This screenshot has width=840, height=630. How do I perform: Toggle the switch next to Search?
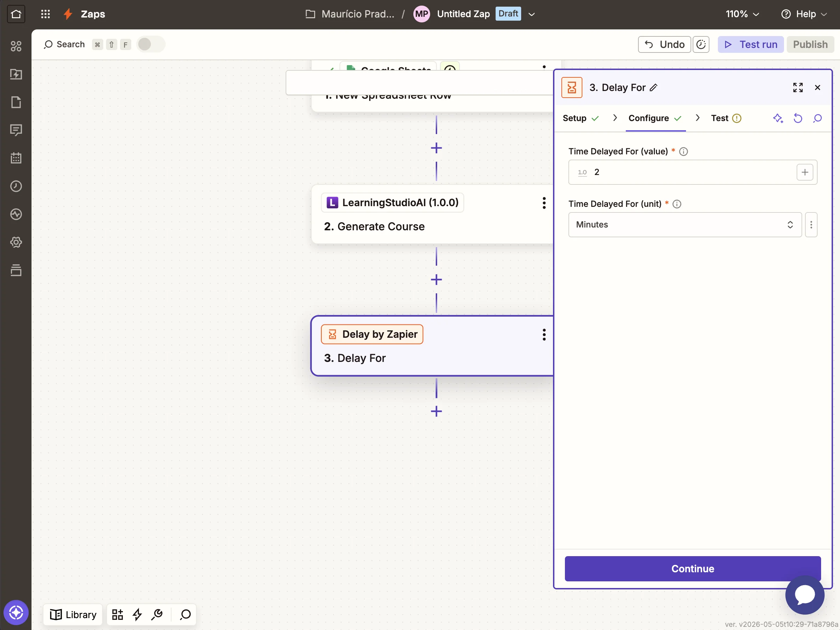[x=150, y=44]
